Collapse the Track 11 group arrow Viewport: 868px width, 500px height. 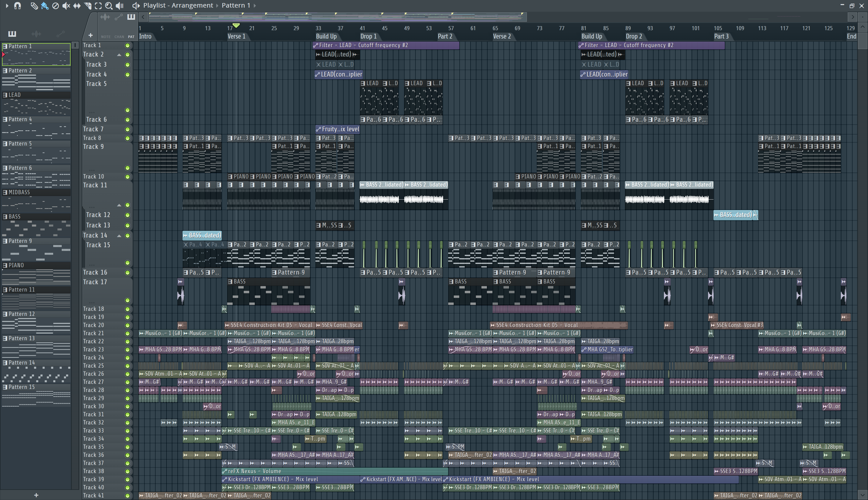pyautogui.click(x=119, y=205)
